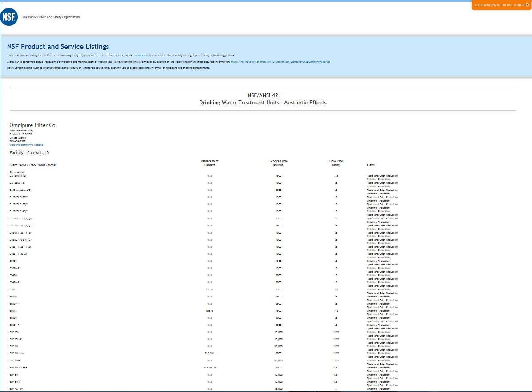532x392 pixels.
Task: Click the NSF logo
Action: [8, 17]
